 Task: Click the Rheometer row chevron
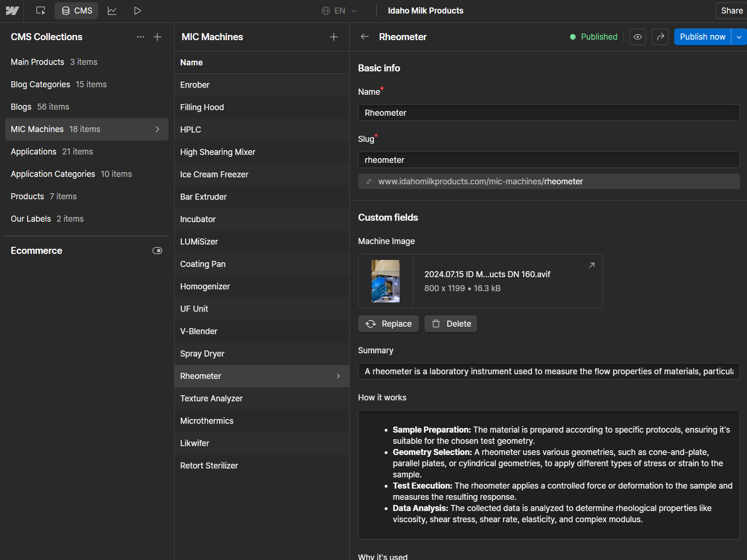338,376
